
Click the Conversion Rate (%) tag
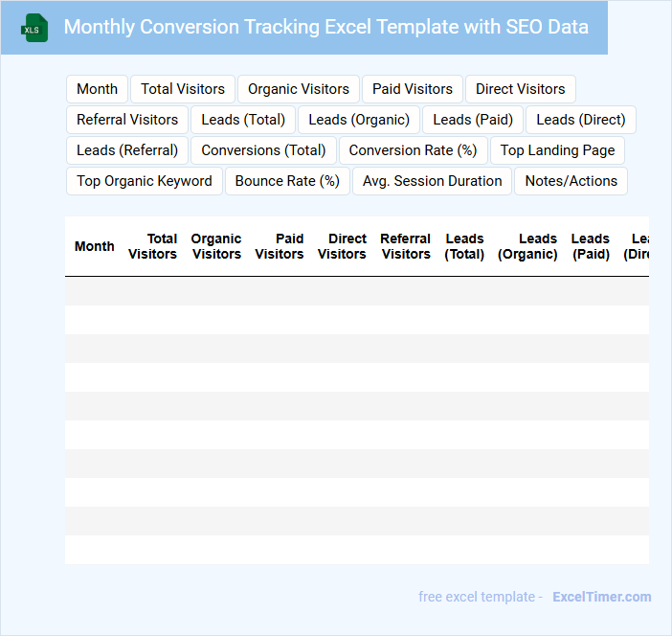coord(413,150)
